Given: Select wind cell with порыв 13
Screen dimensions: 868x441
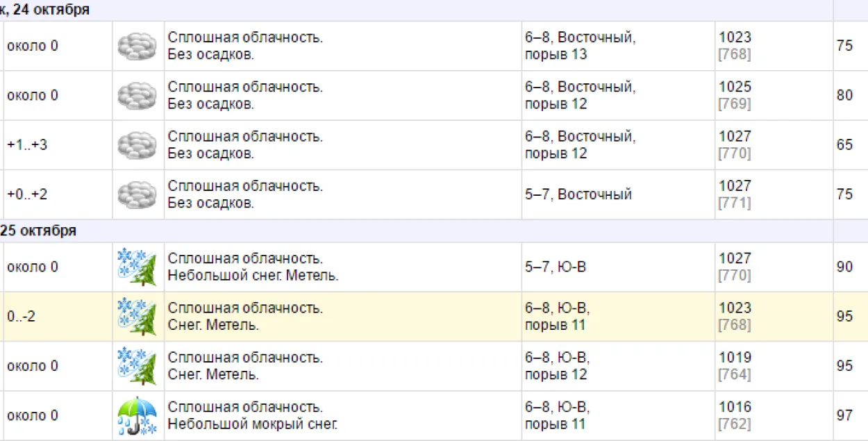Looking at the screenshot, I should (581, 46).
